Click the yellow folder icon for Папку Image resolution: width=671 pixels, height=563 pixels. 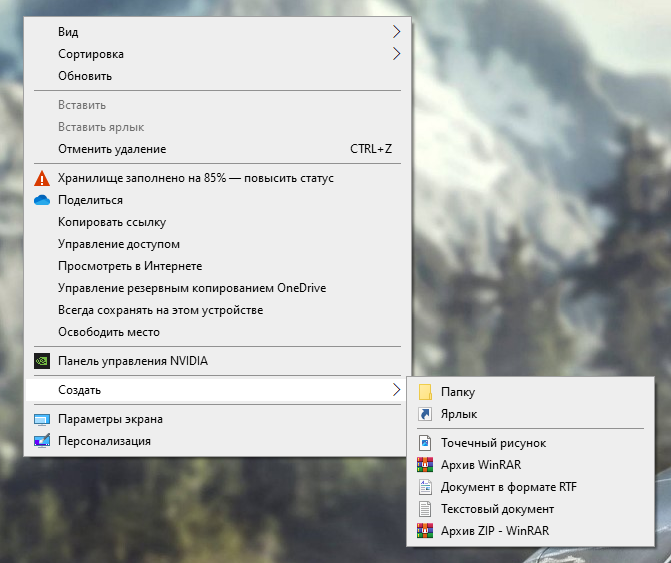coord(425,392)
